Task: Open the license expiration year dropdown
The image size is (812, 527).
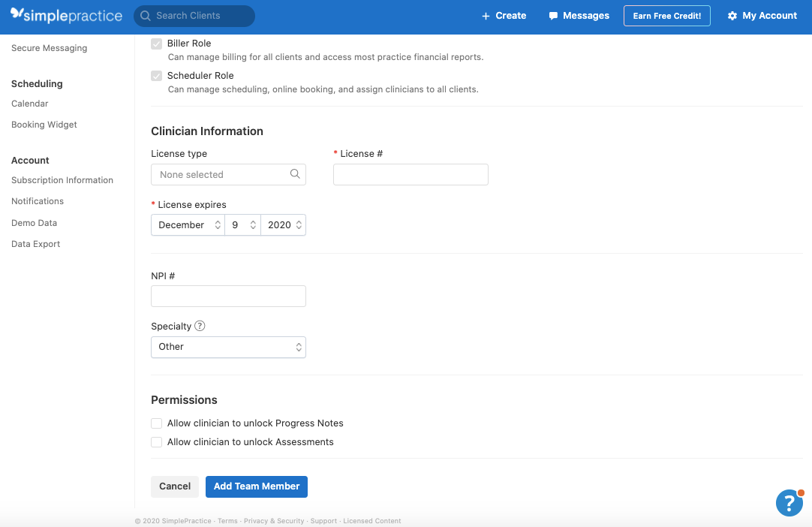Action: coord(283,224)
